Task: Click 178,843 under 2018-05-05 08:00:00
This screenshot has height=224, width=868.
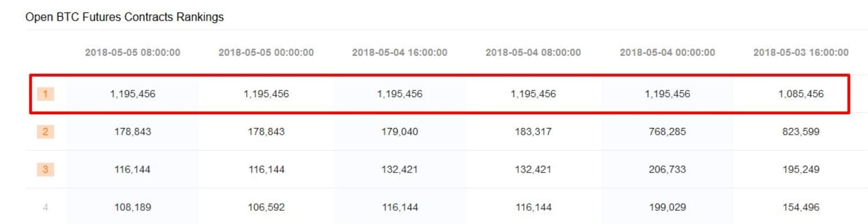Action: pos(132,131)
